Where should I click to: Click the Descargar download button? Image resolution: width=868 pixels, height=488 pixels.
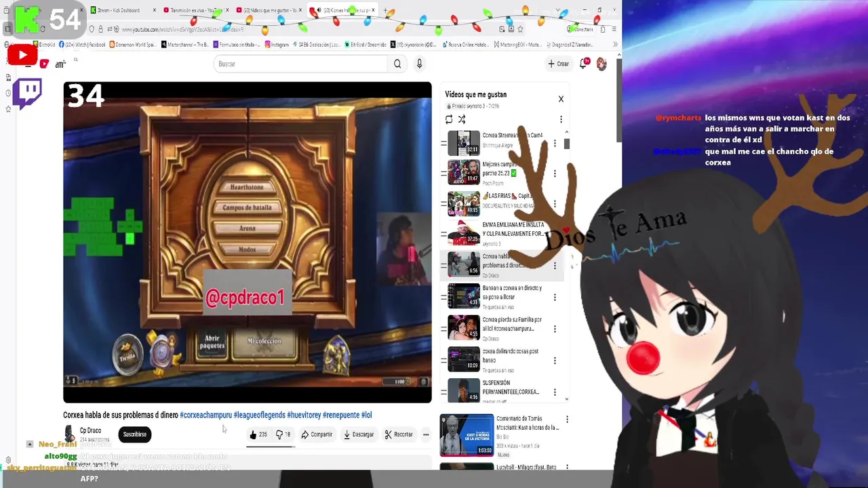pos(359,434)
